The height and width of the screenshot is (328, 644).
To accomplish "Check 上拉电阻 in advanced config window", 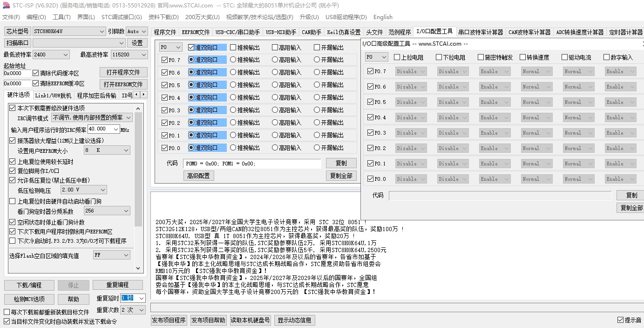I will [x=409, y=57].
